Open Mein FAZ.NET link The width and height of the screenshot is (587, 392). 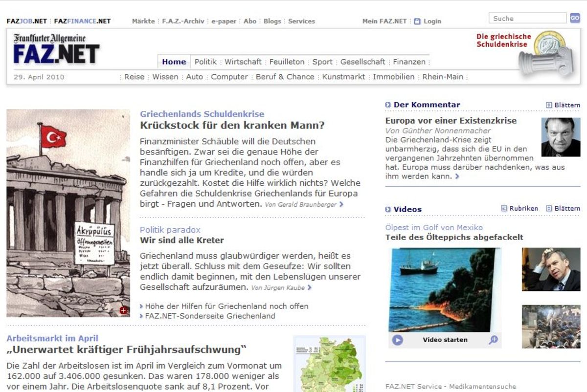(384, 21)
